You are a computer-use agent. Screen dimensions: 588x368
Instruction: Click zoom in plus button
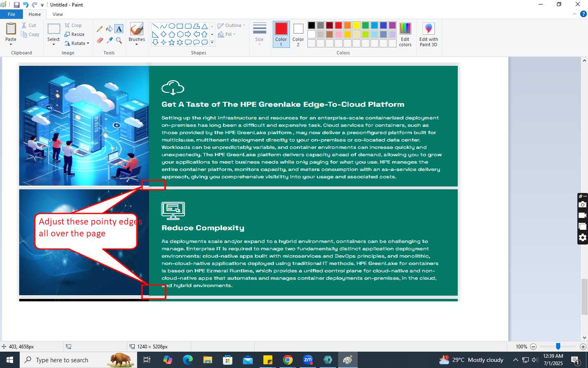(583, 346)
